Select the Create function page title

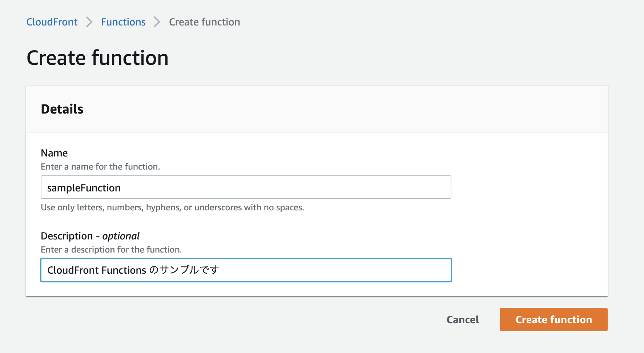[x=97, y=57]
